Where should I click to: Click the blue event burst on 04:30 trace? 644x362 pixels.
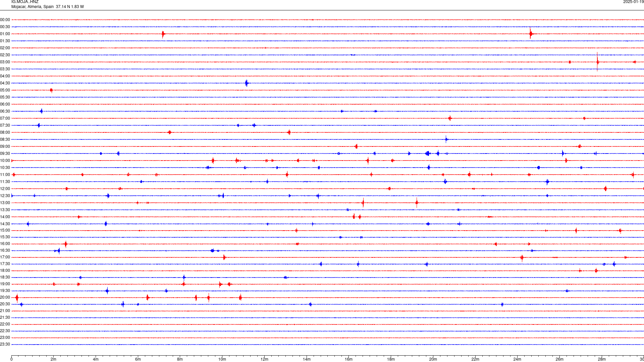(247, 83)
